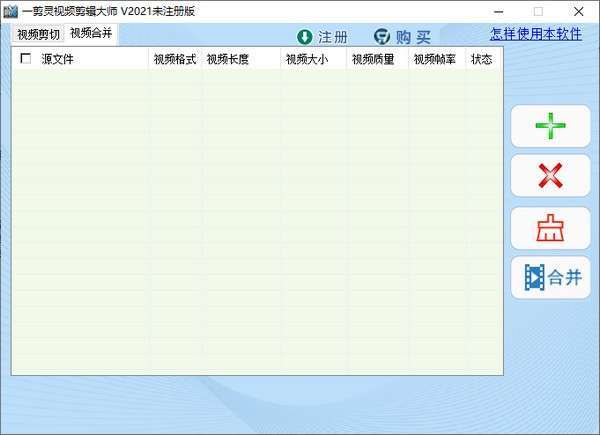
Task: Switch to the 视频剪切 tab
Action: click(38, 34)
